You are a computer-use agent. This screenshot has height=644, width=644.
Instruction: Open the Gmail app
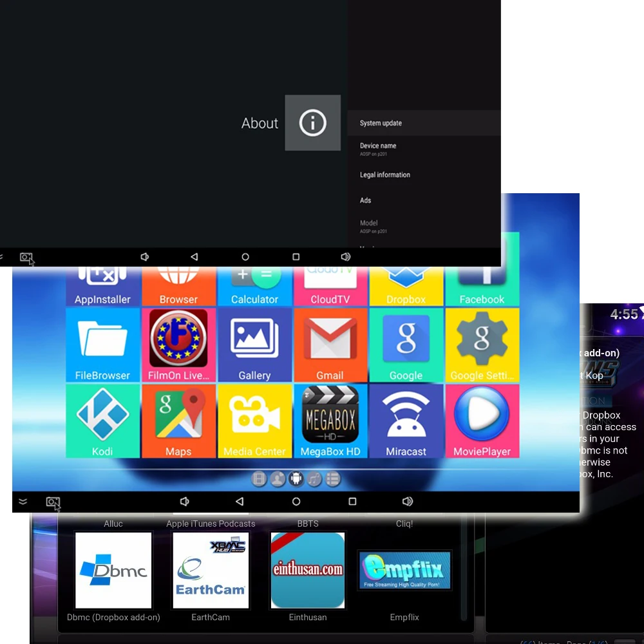[x=330, y=345]
